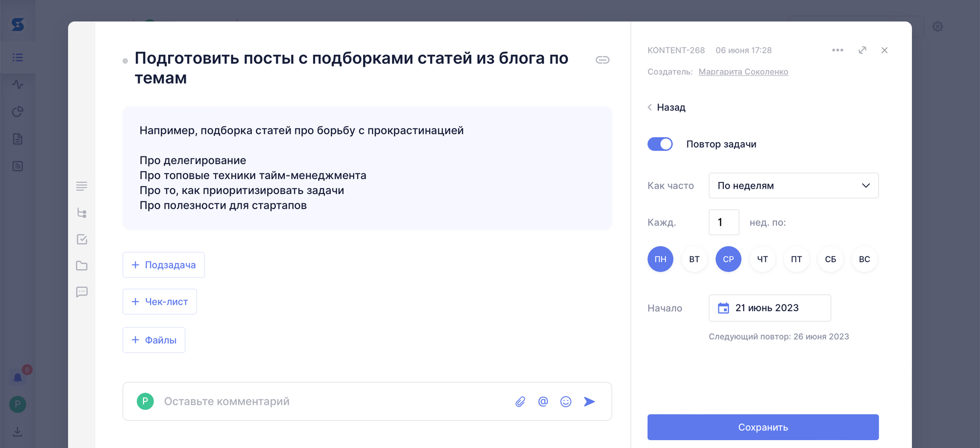980x448 pixels.
Task: Jump to the subtasks tree icon
Action: (82, 213)
